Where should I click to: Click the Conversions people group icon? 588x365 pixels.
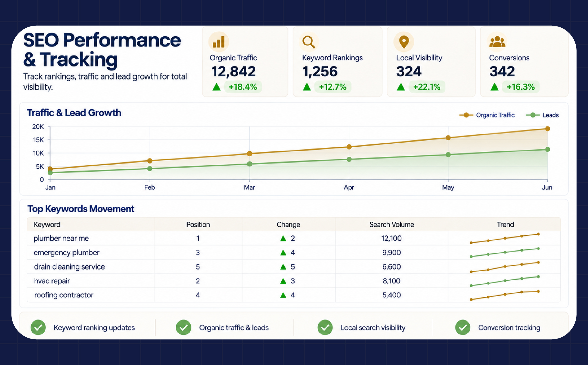(497, 42)
